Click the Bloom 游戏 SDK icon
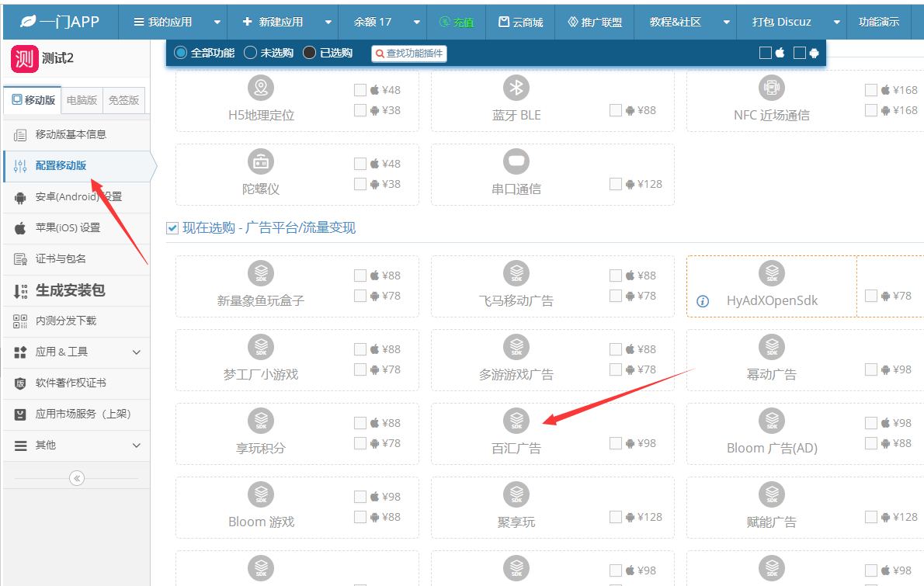This screenshot has height=586, width=924. point(260,494)
